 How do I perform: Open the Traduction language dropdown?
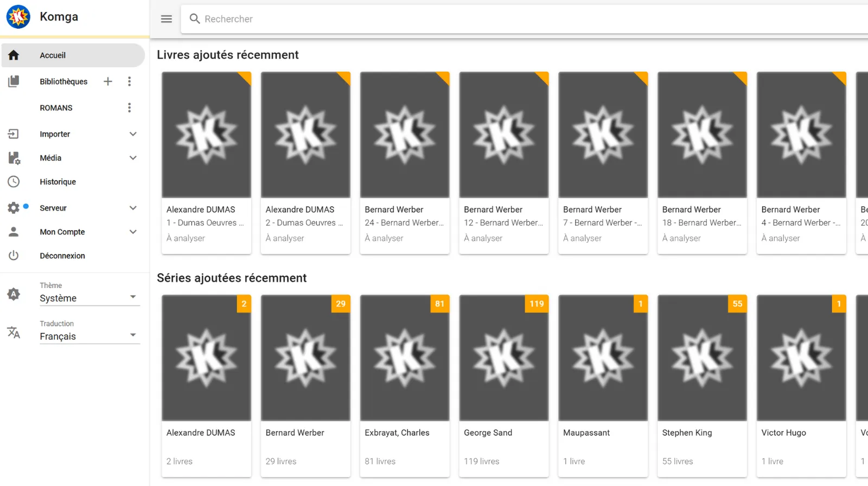[x=90, y=336]
